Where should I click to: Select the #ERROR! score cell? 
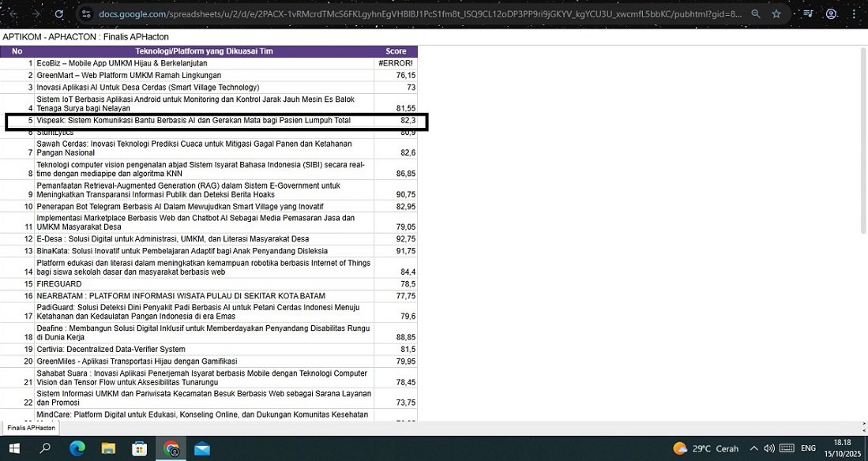tap(396, 63)
